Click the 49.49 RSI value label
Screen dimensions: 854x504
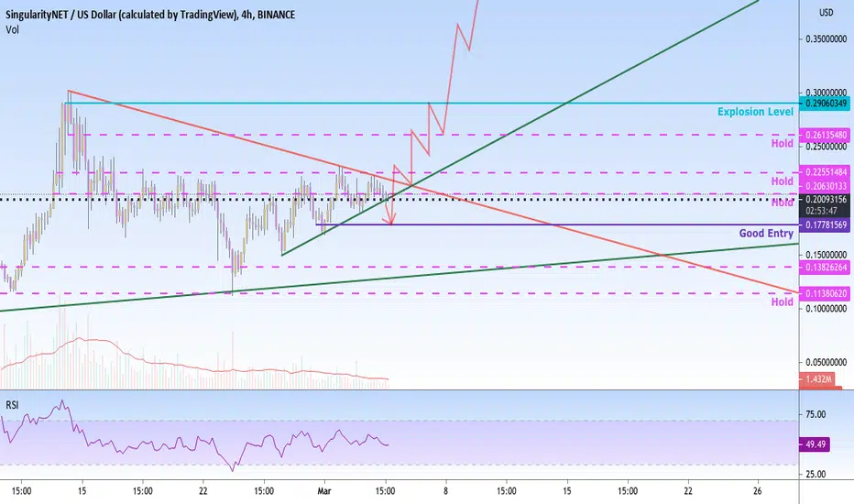(x=815, y=444)
